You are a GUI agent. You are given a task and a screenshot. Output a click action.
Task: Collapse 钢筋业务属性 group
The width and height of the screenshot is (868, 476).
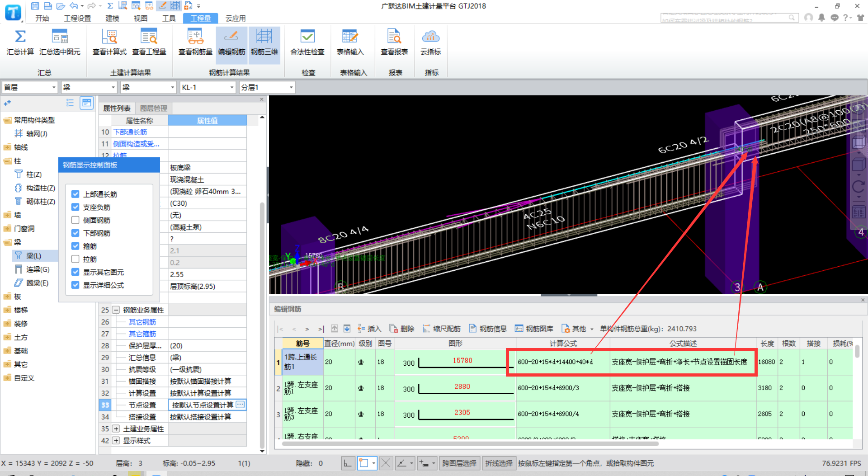[116, 310]
